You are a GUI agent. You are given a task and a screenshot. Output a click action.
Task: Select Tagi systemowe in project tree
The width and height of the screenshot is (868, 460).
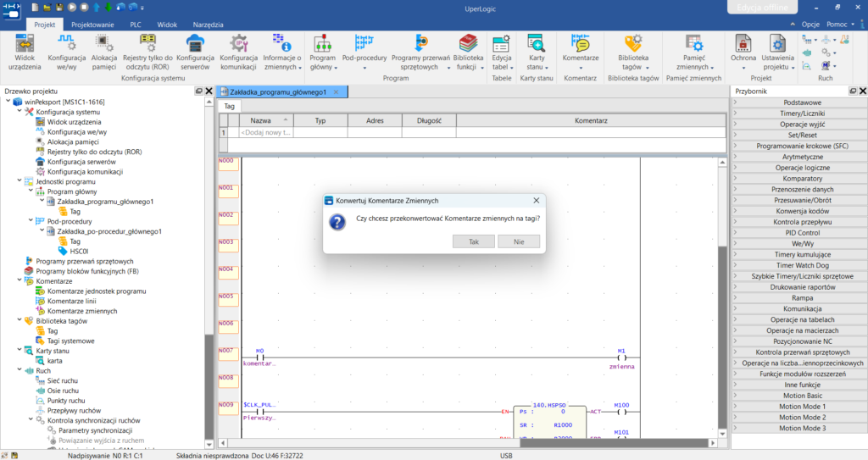(x=71, y=341)
